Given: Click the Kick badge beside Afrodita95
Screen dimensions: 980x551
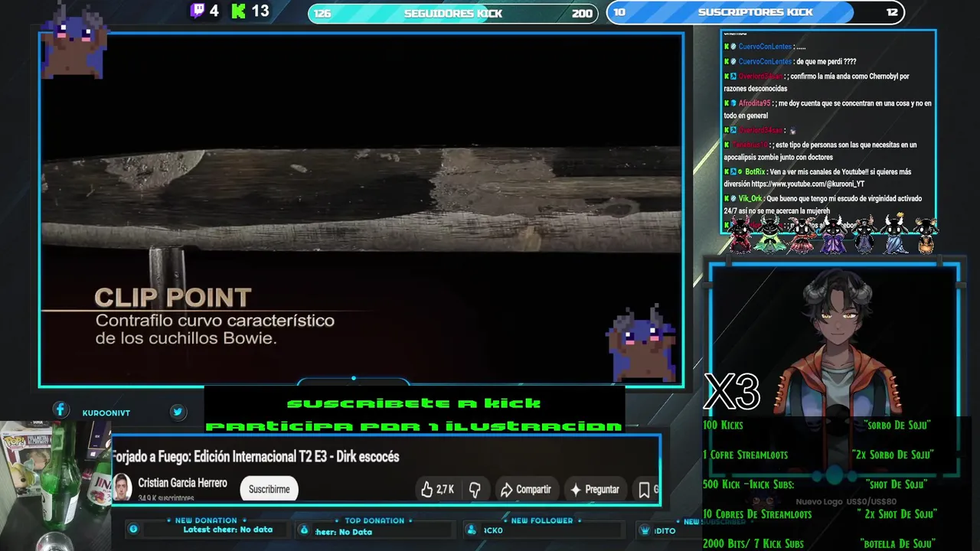Looking at the screenshot, I should [727, 103].
